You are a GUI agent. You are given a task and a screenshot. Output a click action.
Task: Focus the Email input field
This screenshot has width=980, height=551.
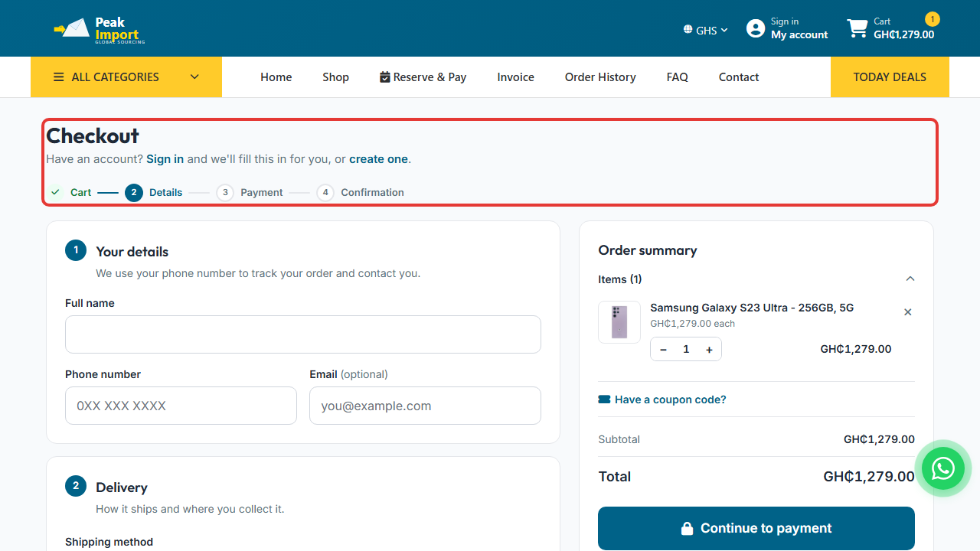[425, 406]
